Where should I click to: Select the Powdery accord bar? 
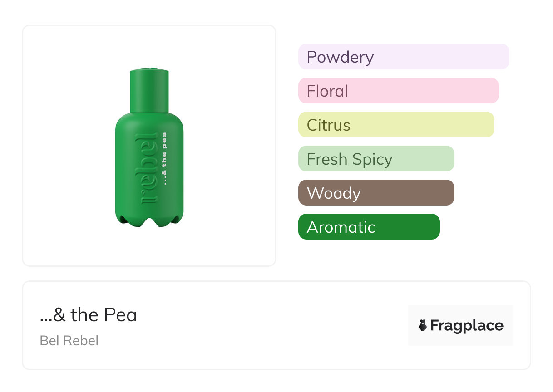[403, 57]
